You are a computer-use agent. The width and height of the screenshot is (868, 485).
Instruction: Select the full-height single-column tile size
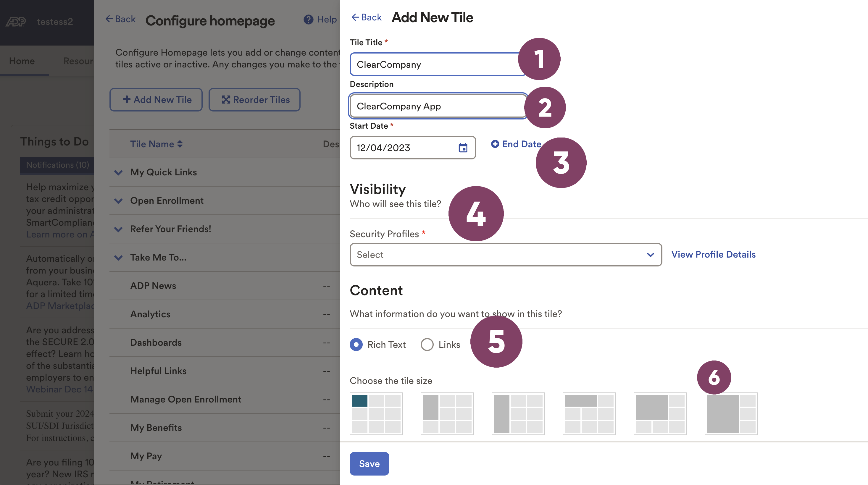[x=518, y=413]
